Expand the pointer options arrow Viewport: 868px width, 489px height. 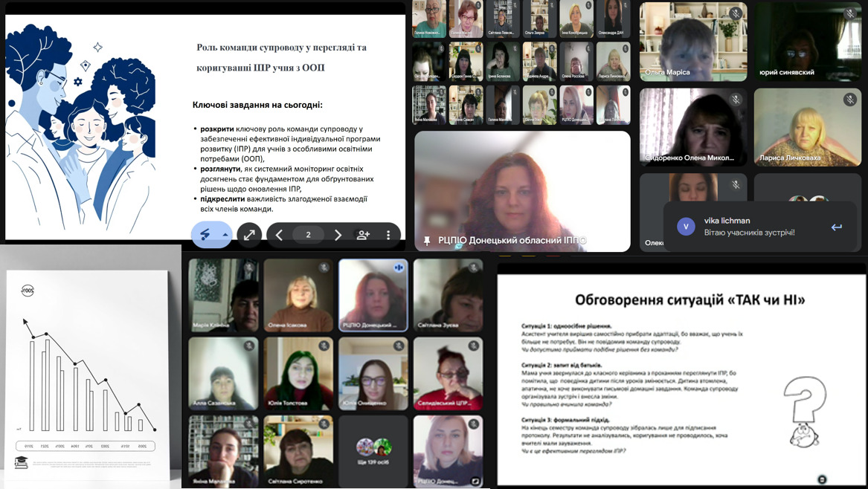225,235
